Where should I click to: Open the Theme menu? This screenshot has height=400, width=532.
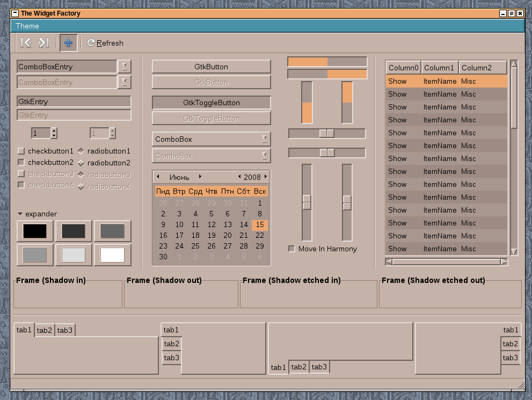[x=27, y=26]
